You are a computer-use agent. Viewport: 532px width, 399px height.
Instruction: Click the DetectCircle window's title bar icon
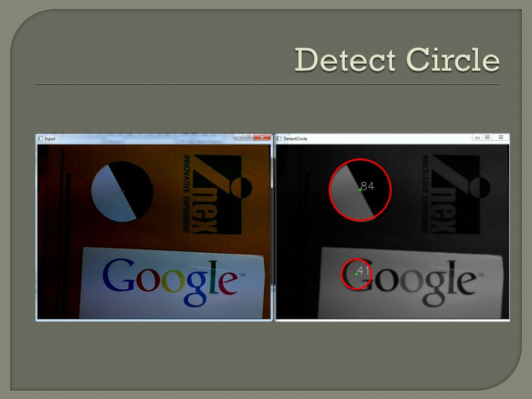click(x=279, y=139)
